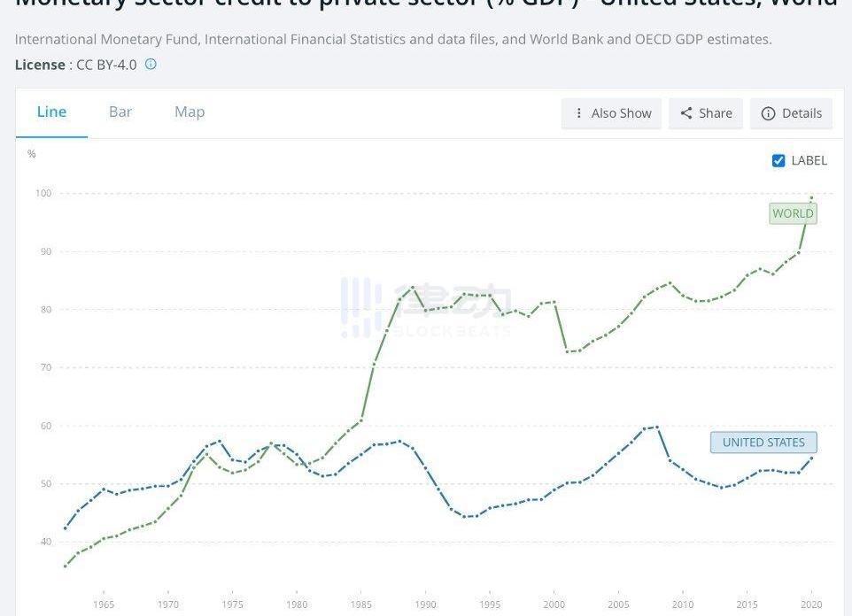Click the info icon beside CC BY-4.0
Screen dimensions: 852x616
151,64
